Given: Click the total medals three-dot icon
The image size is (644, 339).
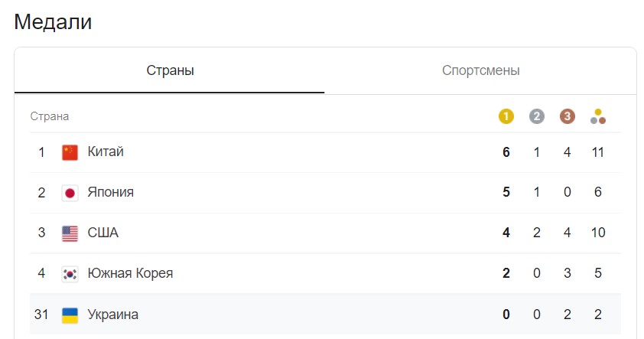Looking at the screenshot, I should pyautogui.click(x=598, y=116).
